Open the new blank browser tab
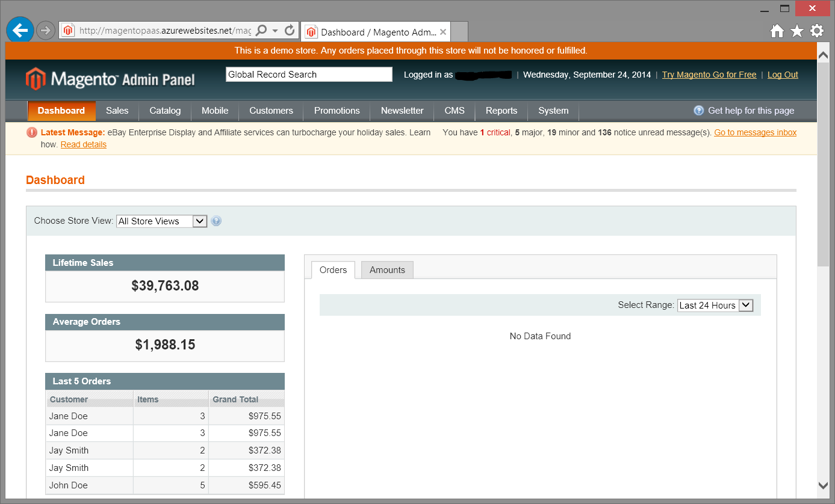 (459, 32)
